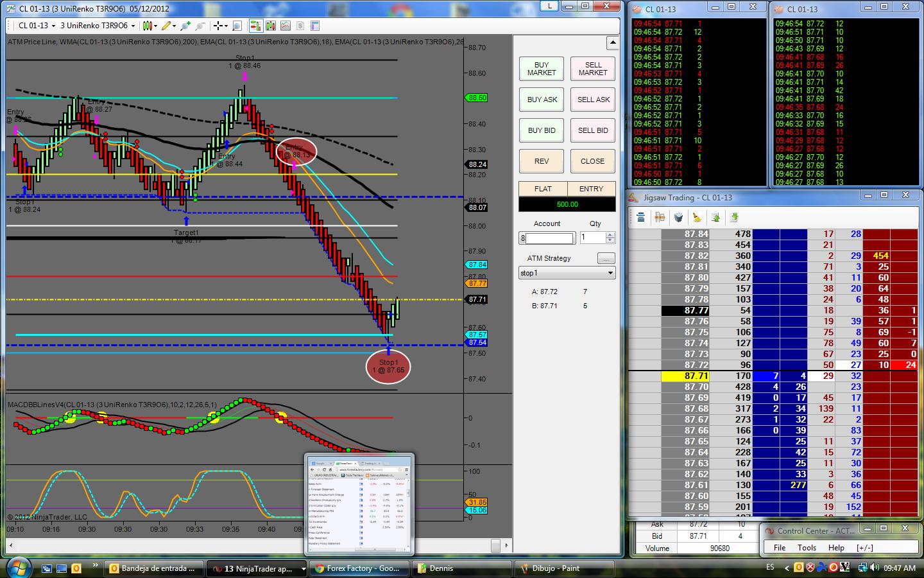Click Jigsaw center-price lines icon
This screenshot has width=924, height=578.
(640, 218)
